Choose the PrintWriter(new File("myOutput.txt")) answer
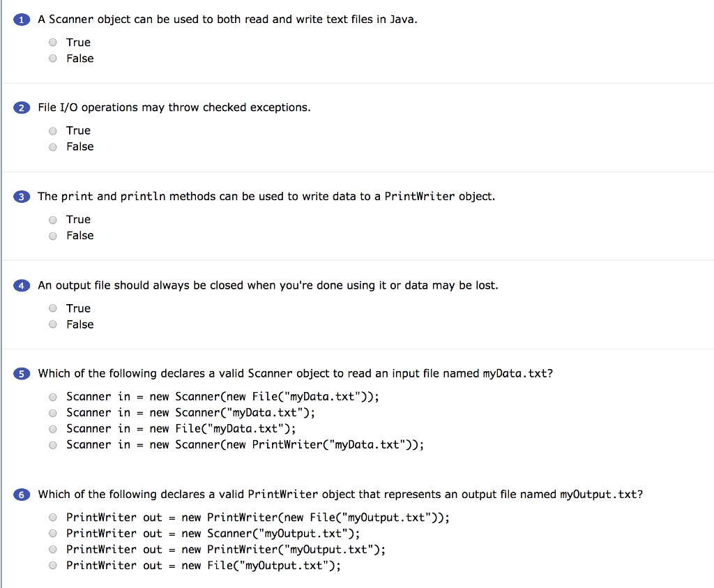Viewport: 714px width, 588px height. pyautogui.click(x=52, y=517)
